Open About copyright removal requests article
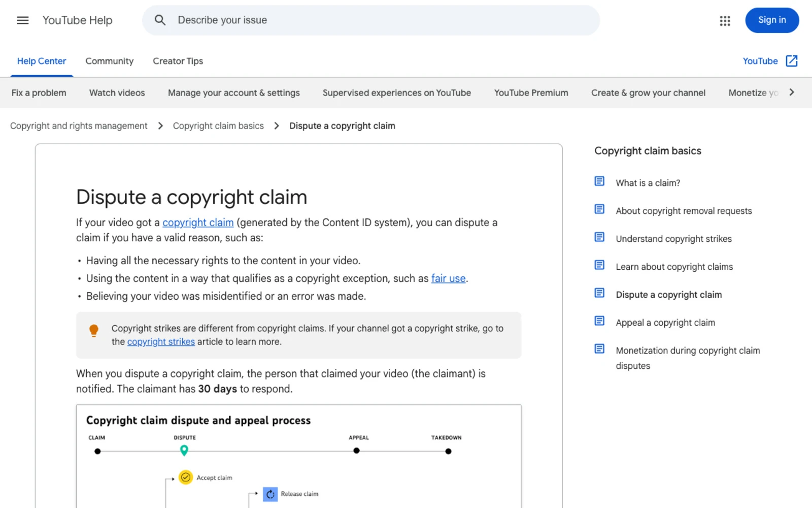The height and width of the screenshot is (508, 812). pos(684,211)
